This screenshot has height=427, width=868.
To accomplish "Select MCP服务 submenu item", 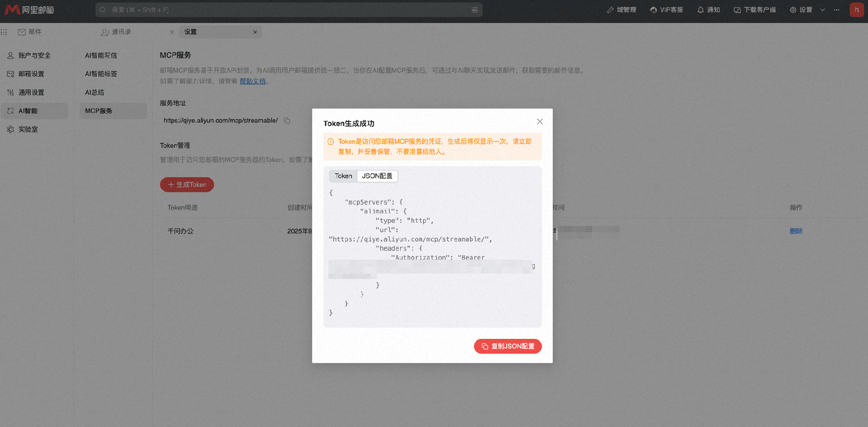I will pyautogui.click(x=113, y=111).
